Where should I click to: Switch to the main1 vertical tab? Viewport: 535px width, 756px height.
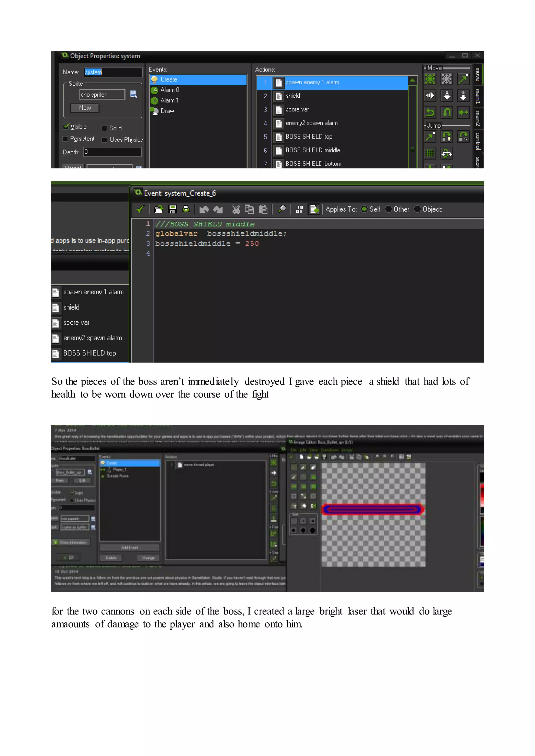point(477,97)
